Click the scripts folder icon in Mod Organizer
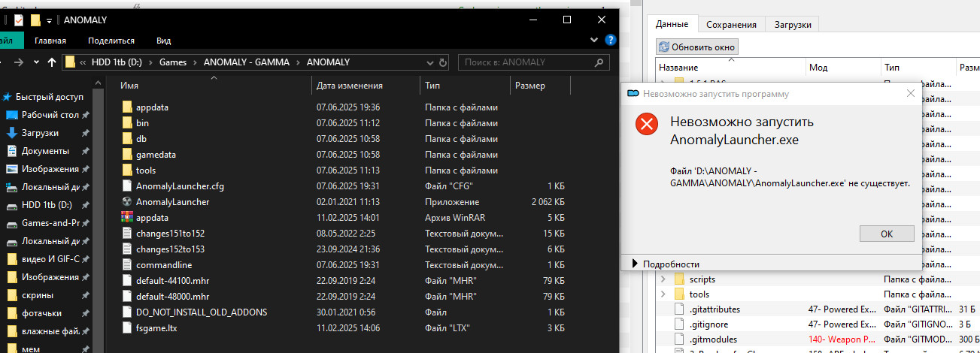 (679, 279)
